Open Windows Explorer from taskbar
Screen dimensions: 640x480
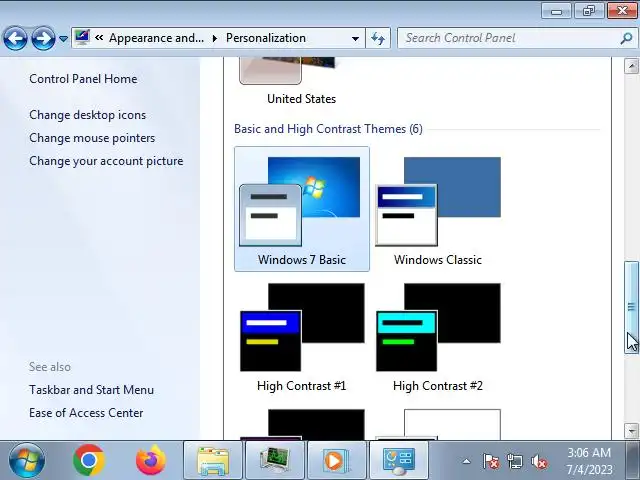(x=213, y=460)
